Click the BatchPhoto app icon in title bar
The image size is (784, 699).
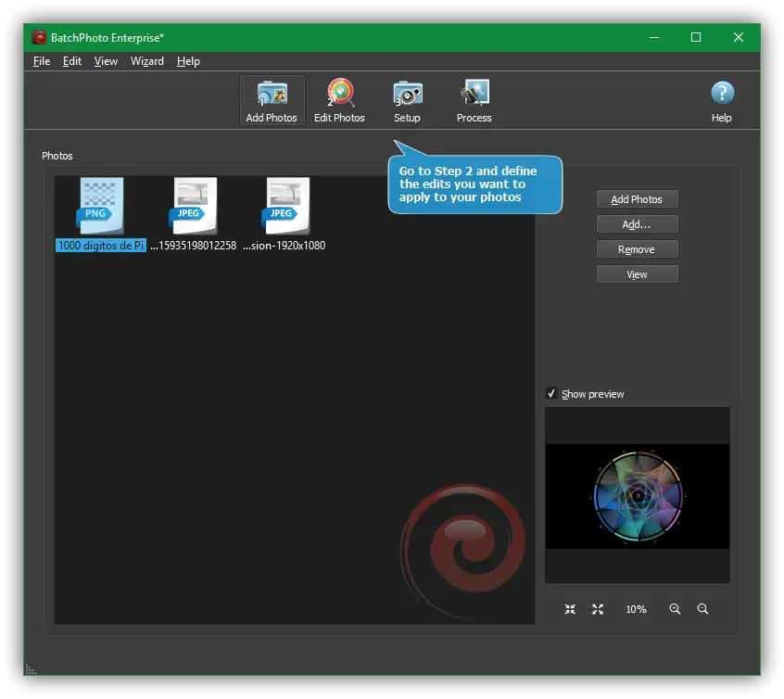[x=39, y=37]
